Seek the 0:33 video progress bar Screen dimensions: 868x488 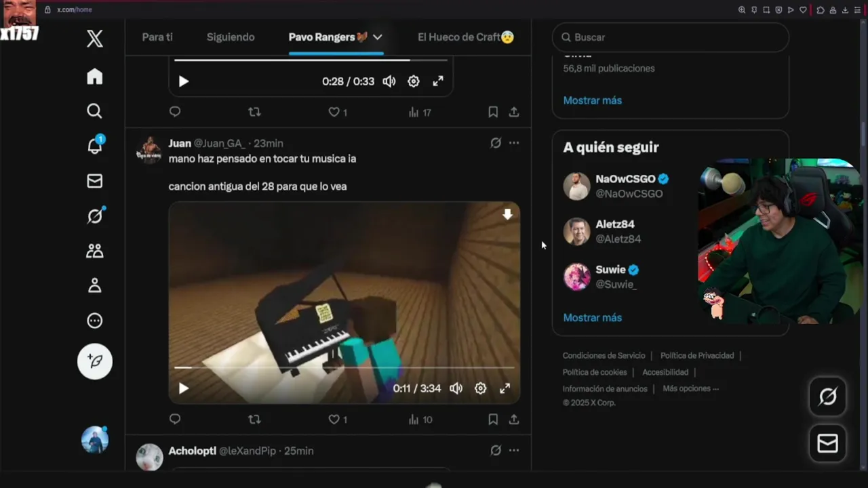(x=311, y=60)
